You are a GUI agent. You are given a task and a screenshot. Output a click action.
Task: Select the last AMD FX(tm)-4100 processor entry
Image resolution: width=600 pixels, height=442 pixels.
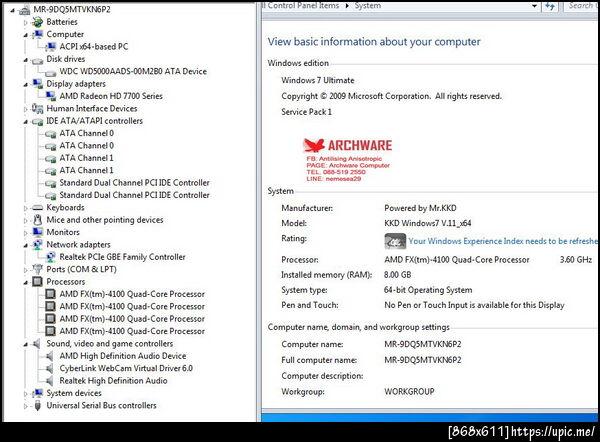pyautogui.click(x=132, y=331)
